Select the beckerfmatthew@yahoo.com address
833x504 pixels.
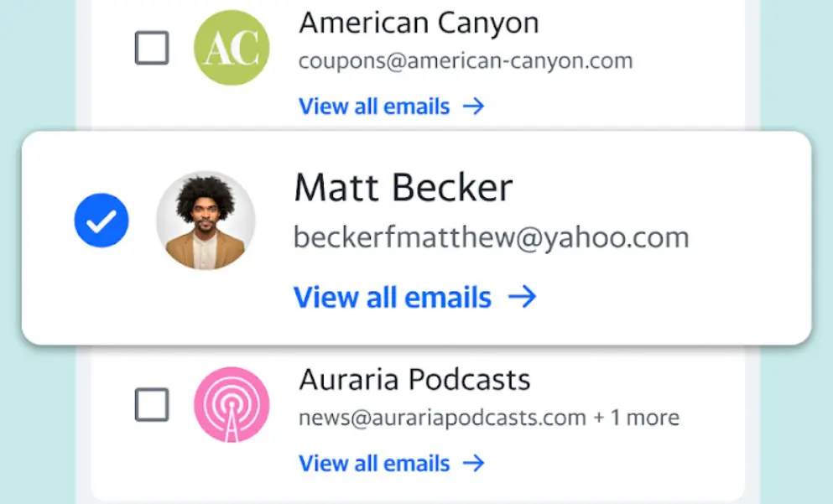coord(491,237)
